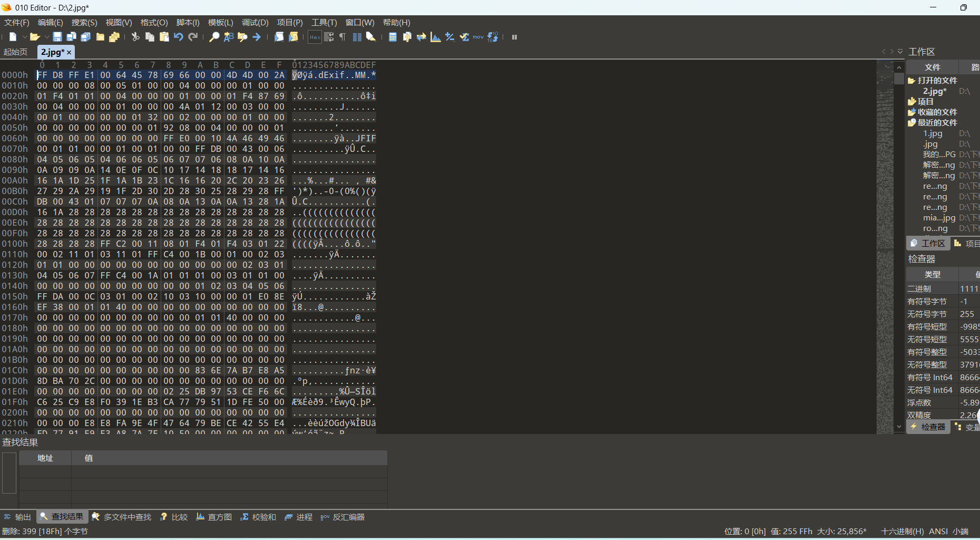980x540 pixels.
Task: Expand the 项目 folder in workspace
Action: click(912, 101)
